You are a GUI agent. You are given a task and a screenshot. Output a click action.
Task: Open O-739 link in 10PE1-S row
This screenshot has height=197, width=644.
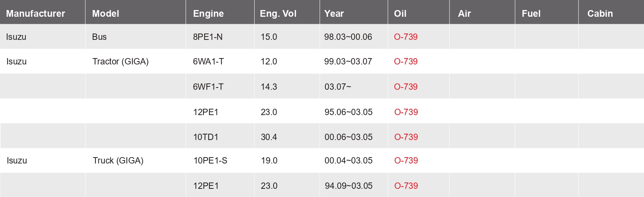[406, 161]
